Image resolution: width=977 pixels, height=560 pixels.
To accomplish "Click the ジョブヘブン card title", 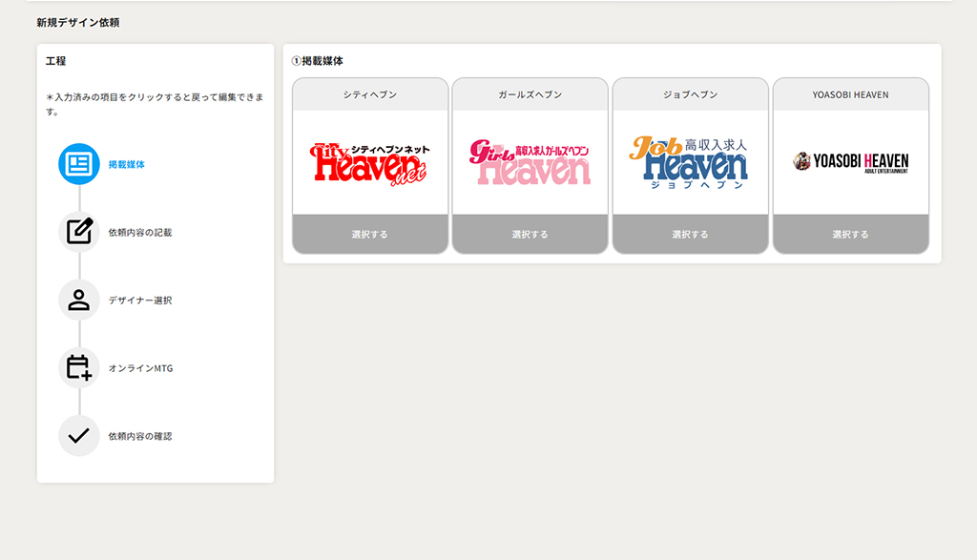I will pyautogui.click(x=691, y=94).
